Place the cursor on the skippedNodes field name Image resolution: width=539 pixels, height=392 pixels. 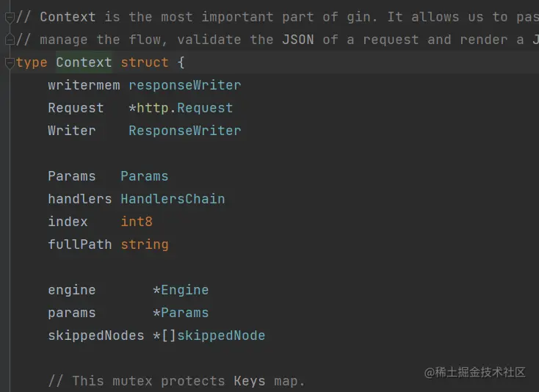95,335
